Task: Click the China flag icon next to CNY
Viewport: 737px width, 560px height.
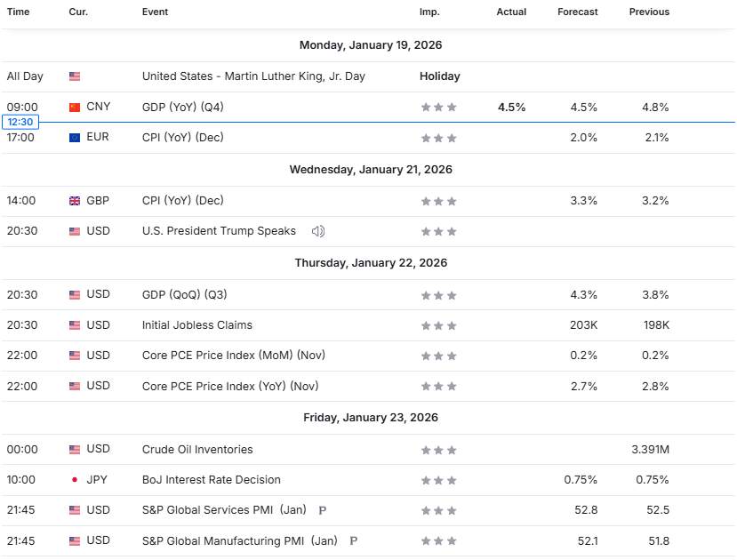Action: [75, 107]
